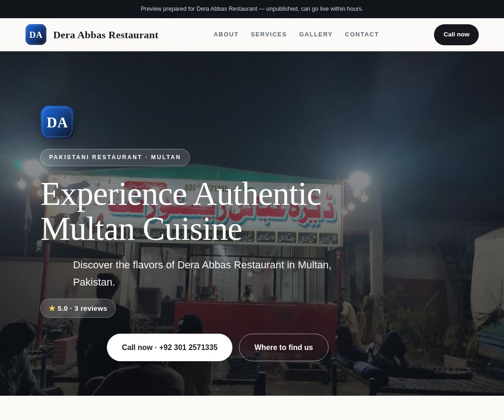Go to the Gallery section
The width and height of the screenshot is (504, 420).
[x=315, y=35]
